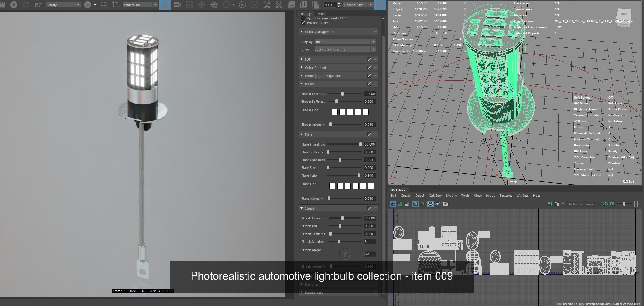This screenshot has height=306, width=644.
Task: Toggle the RT real-time render icon
Action: pyautogui.click(x=38, y=5)
